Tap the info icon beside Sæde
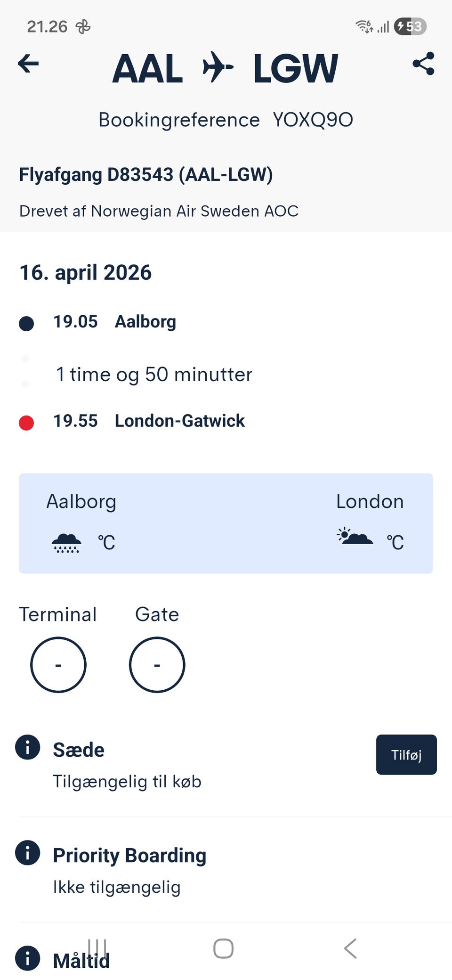This screenshot has width=452, height=980. [x=28, y=747]
